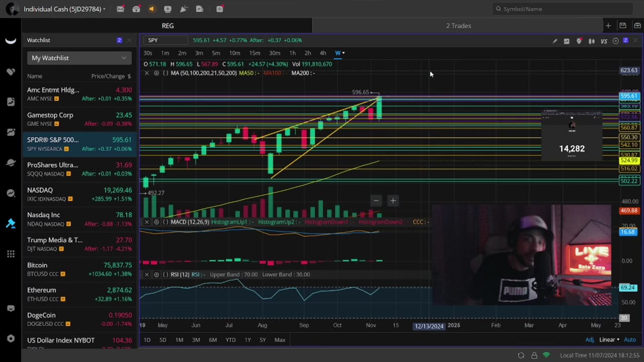Click the chart document icon in top bar
The height and width of the screenshot is (362, 644).
click(x=200, y=9)
